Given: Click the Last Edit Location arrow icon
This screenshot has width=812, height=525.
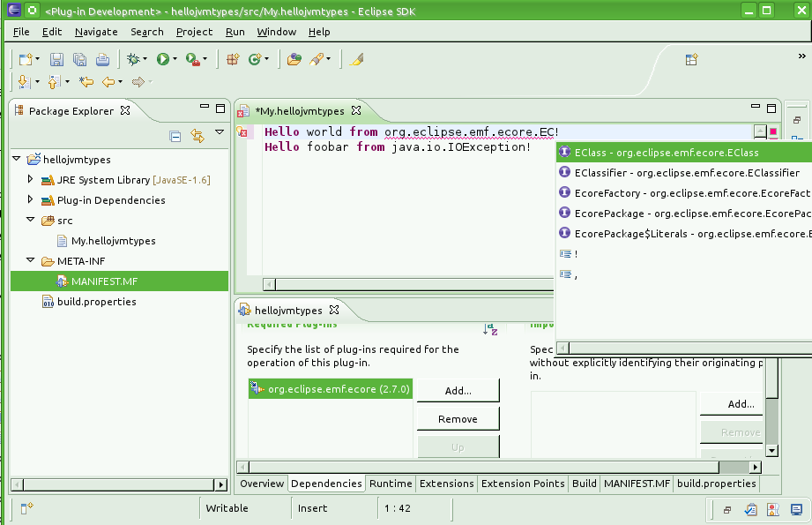Looking at the screenshot, I should coord(86,82).
